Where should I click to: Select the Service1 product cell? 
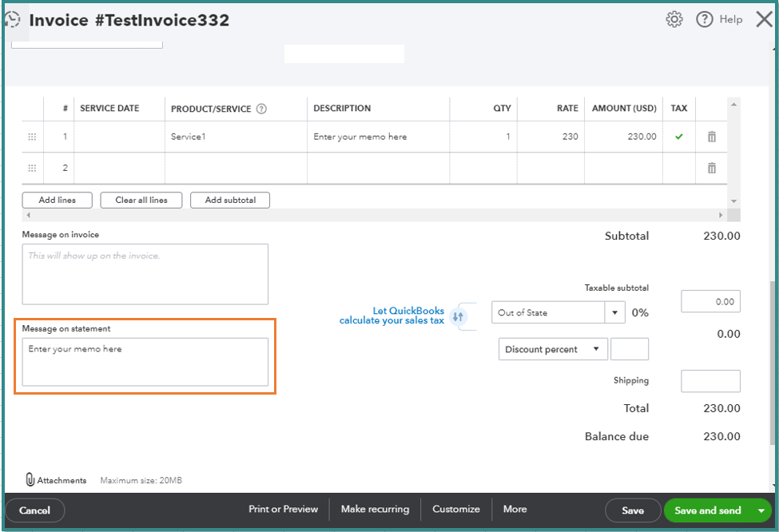[236, 137]
